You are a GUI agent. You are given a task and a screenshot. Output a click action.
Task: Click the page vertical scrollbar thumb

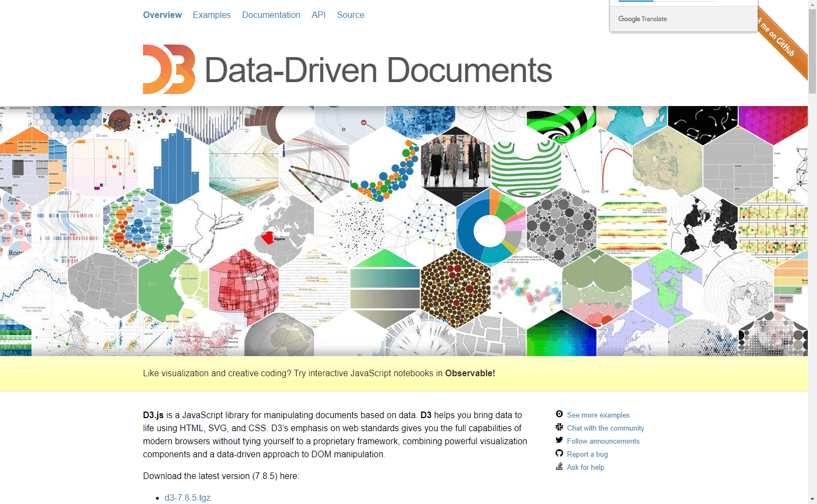pyautogui.click(x=812, y=51)
